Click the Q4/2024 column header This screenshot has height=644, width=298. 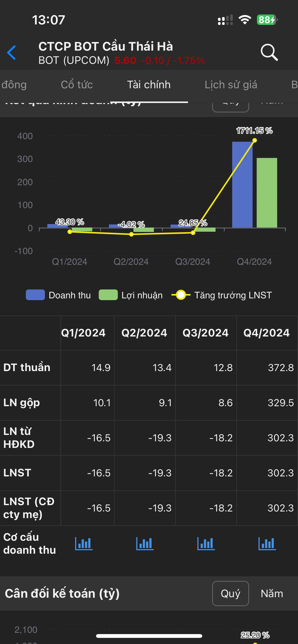click(x=267, y=333)
